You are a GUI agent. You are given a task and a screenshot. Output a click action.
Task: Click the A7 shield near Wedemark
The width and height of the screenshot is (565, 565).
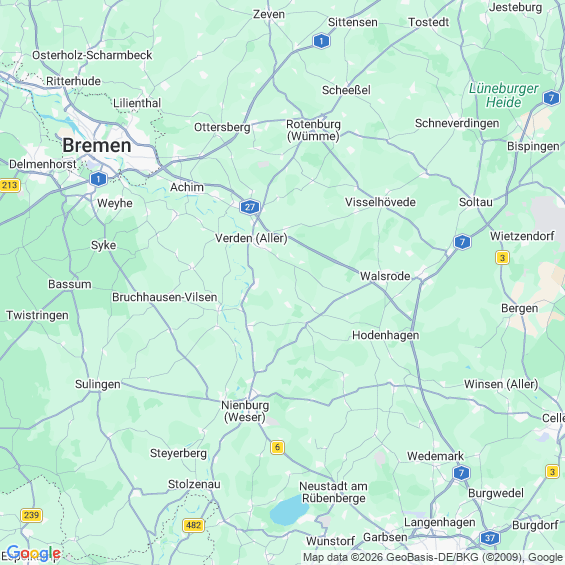(x=461, y=473)
